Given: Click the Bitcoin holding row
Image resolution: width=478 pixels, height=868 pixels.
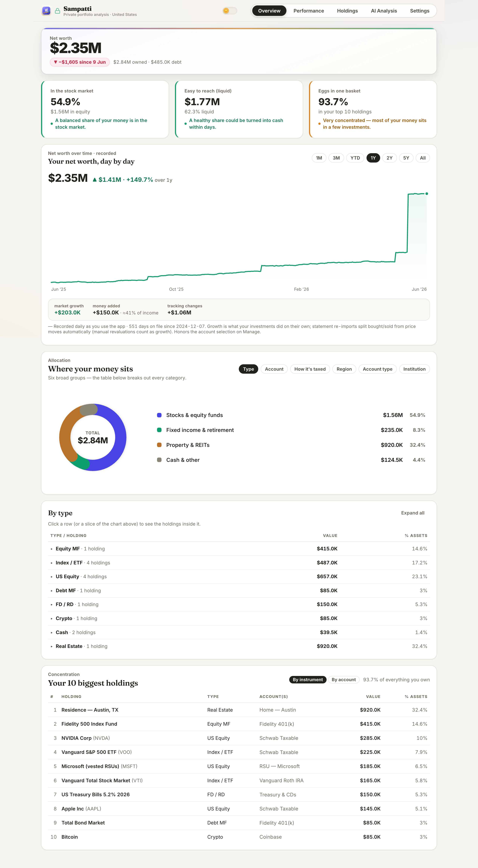Looking at the screenshot, I should [x=239, y=837].
